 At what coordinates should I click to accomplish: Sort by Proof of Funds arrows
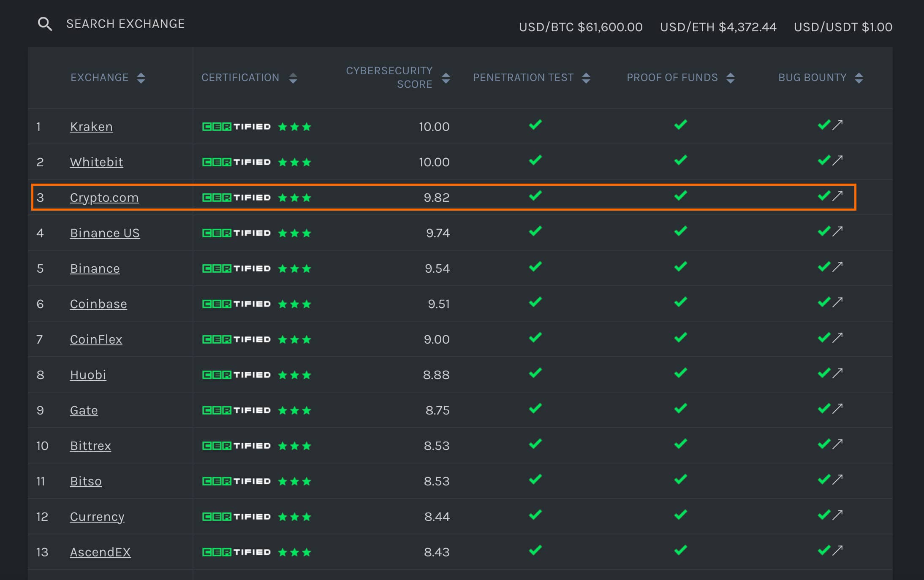coord(731,78)
